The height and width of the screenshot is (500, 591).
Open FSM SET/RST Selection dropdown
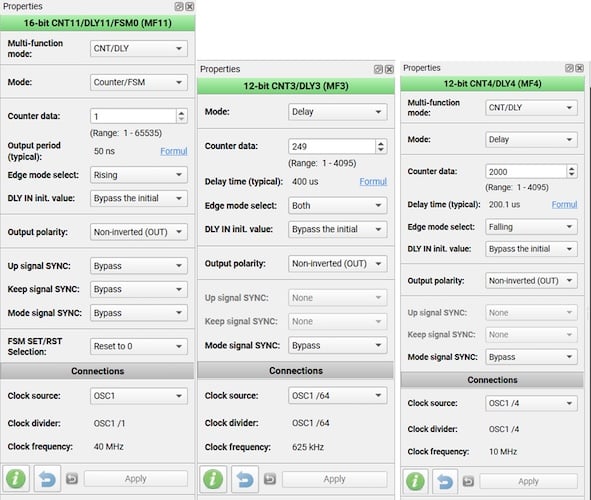[x=139, y=346]
